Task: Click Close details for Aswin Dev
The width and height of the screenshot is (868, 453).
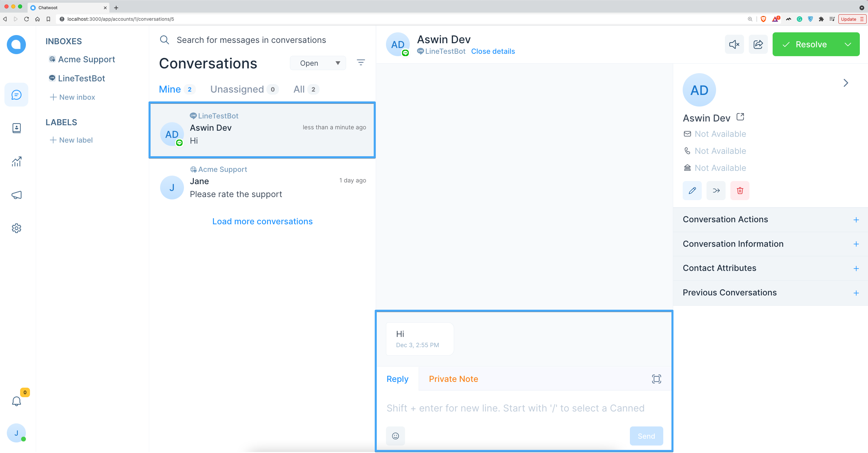Action: pyautogui.click(x=493, y=51)
